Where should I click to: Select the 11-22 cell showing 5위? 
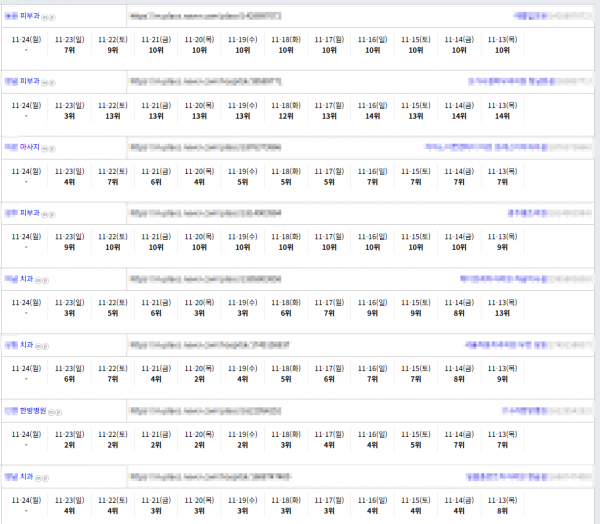click(113, 308)
